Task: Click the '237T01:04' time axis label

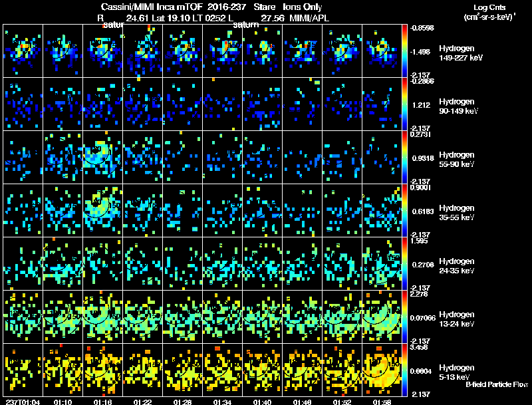Action: [x=23, y=402]
